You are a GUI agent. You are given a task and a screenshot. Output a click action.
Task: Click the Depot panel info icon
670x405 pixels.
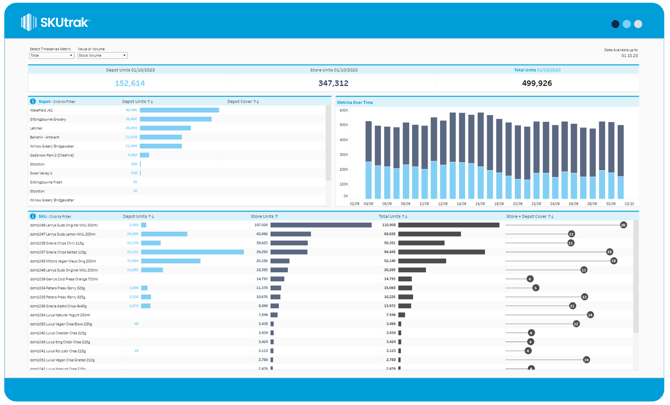coord(33,102)
